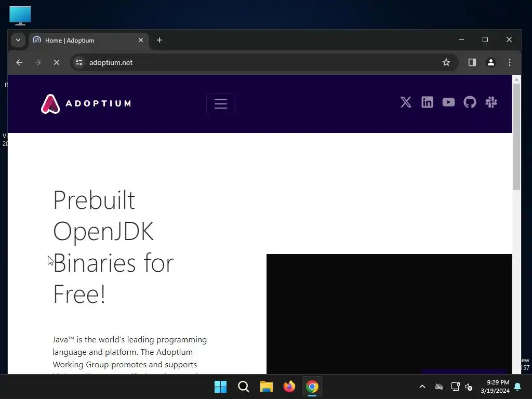This screenshot has height=399, width=532.
Task: Open Adoptium's GitHub repository icon
Action: click(x=470, y=102)
